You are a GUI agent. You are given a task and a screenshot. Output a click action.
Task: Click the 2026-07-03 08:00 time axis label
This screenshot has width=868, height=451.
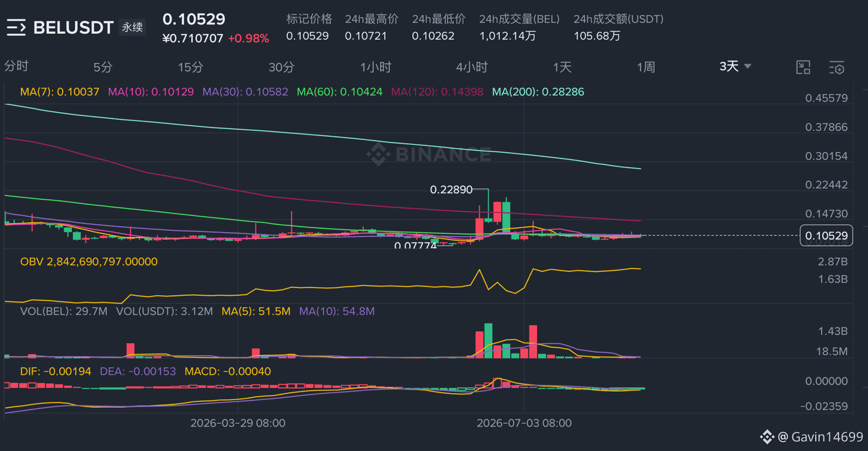(x=524, y=423)
